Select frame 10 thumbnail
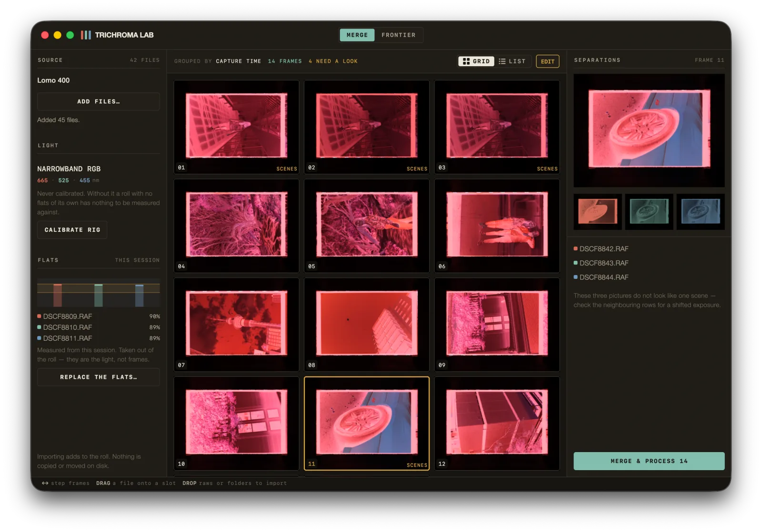762x532 pixels. pyautogui.click(x=237, y=424)
